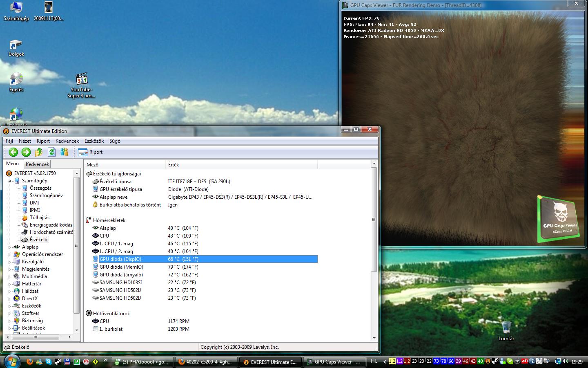The width and height of the screenshot is (588, 368).
Task: Select the Lomtár recycle bin icon
Action: [x=506, y=331]
